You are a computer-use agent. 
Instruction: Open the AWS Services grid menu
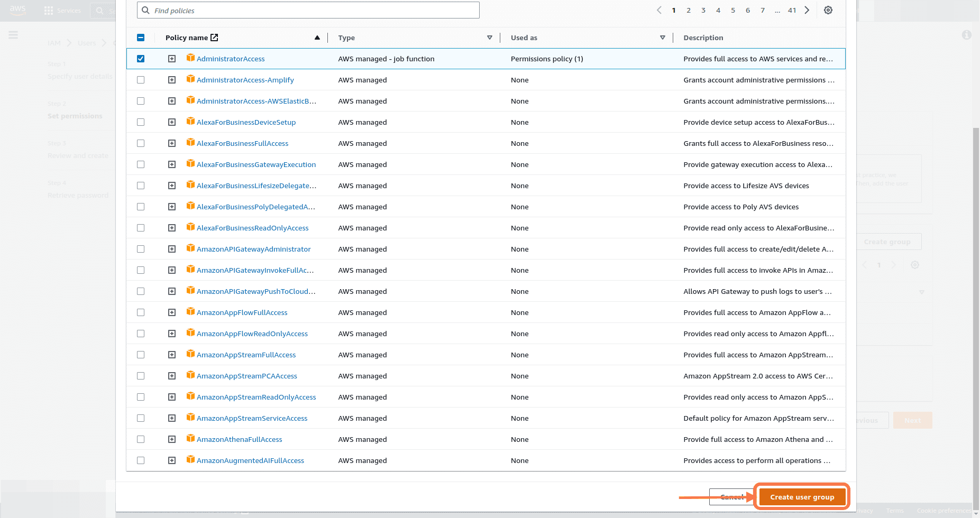[49, 11]
